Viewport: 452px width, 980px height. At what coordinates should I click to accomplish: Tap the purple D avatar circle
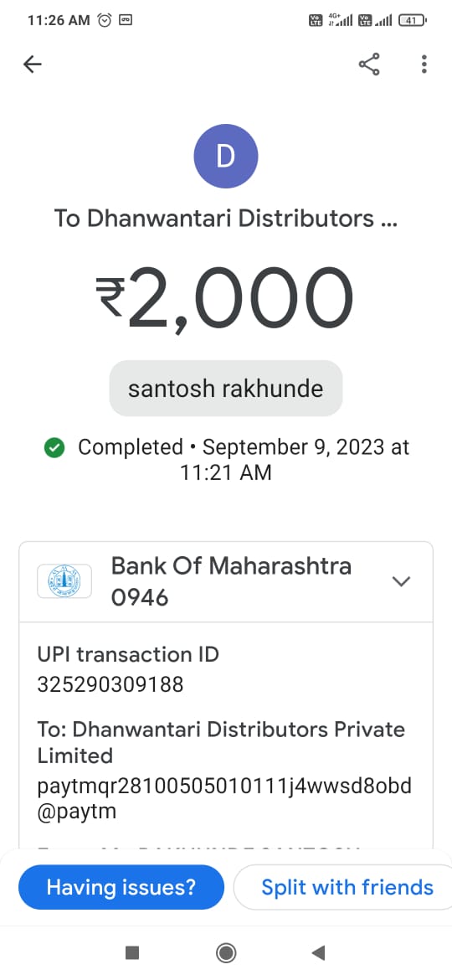pyautogui.click(x=226, y=156)
